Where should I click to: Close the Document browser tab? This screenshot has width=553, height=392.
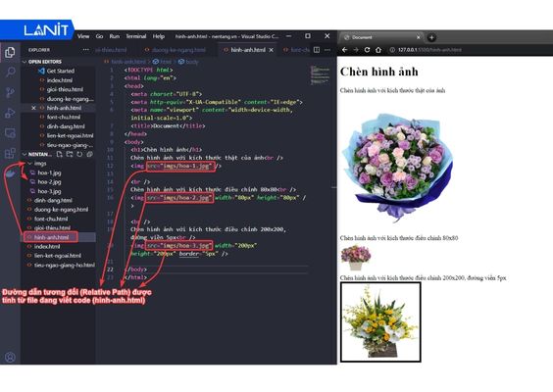tap(419, 37)
